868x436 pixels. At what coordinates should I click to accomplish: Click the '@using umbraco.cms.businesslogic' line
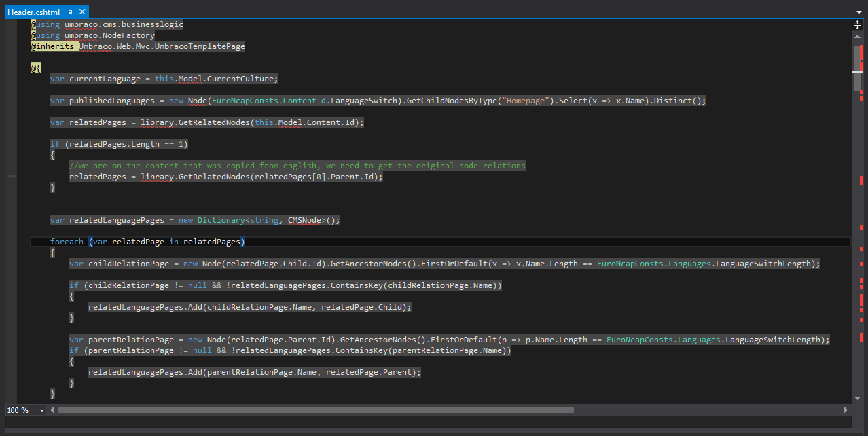(x=107, y=24)
